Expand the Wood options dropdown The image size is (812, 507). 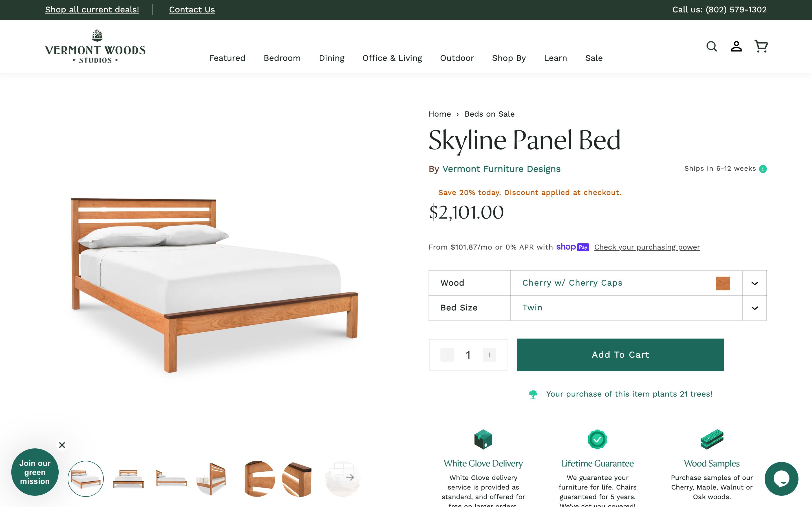click(754, 283)
